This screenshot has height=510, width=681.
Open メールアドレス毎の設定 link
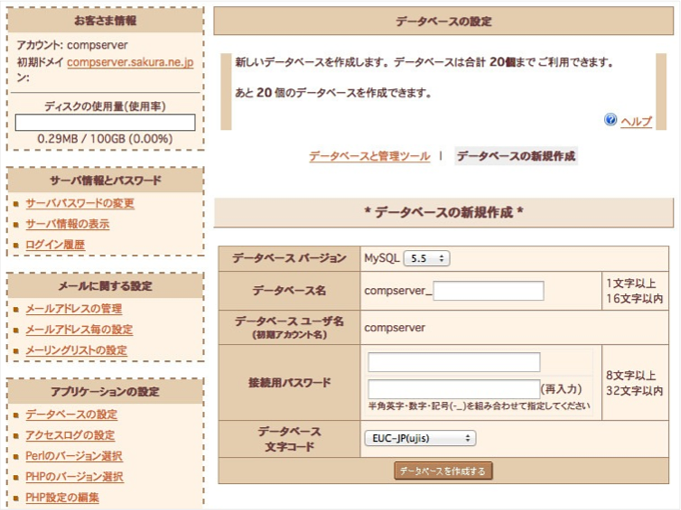click(79, 330)
